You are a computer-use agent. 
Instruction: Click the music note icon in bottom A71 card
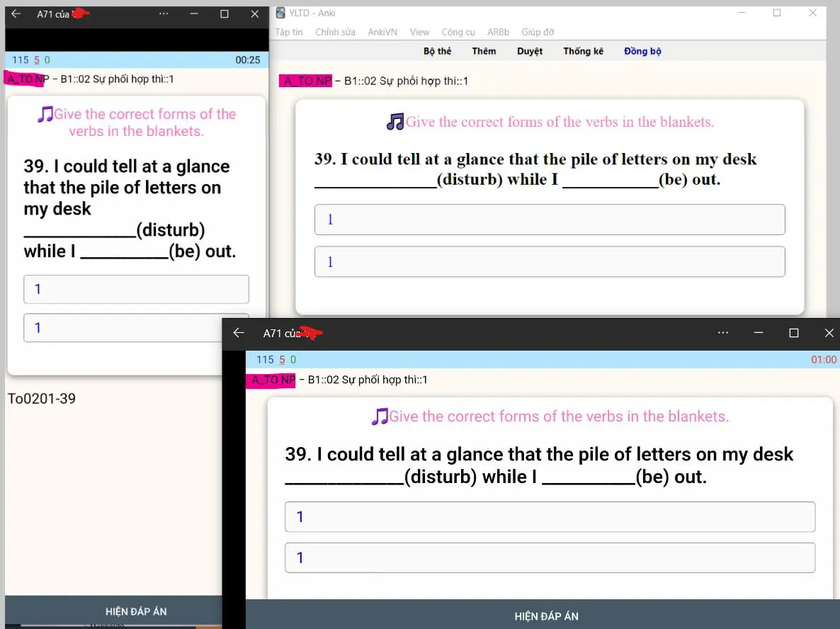pos(380,416)
